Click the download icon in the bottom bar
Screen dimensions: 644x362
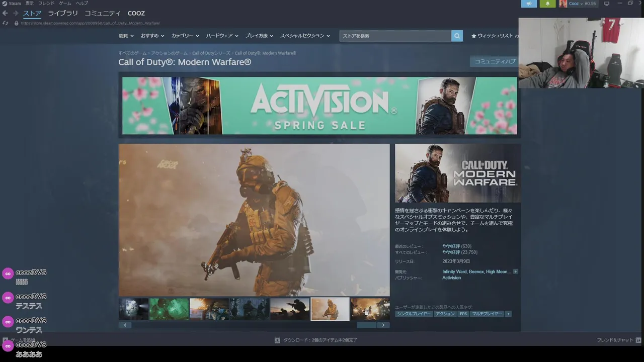click(277, 340)
